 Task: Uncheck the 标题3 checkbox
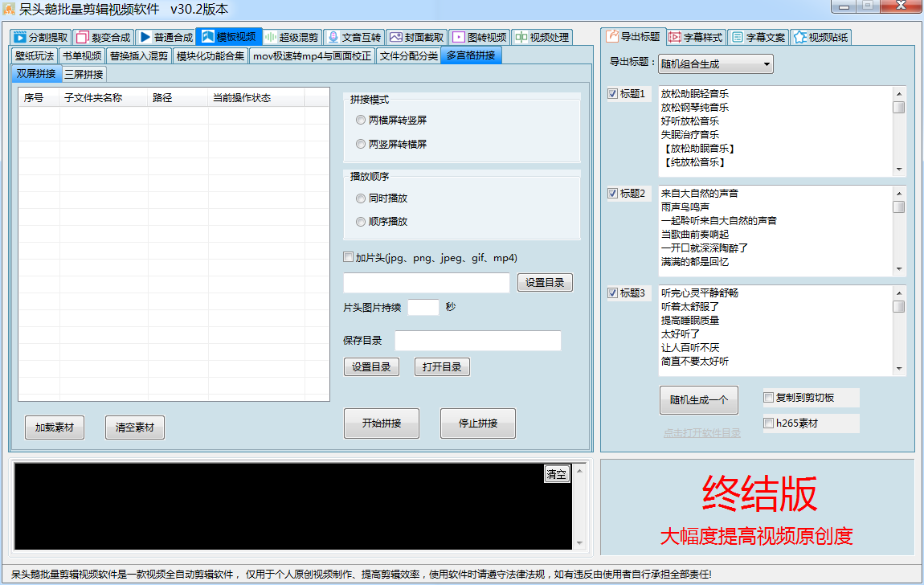click(x=612, y=292)
